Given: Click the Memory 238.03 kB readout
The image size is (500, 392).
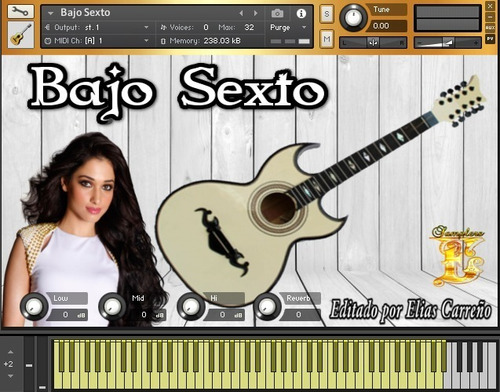Looking at the screenshot, I should click(222, 41).
